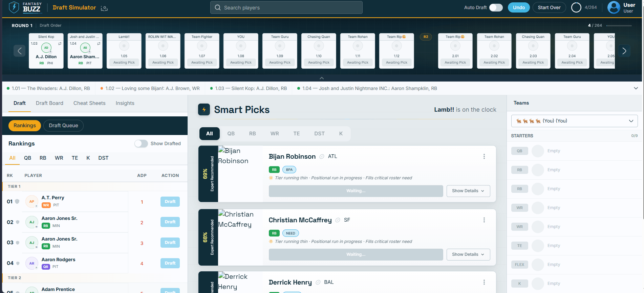Click the marker icon beside rank 04
This screenshot has height=293, width=644.
18,263
